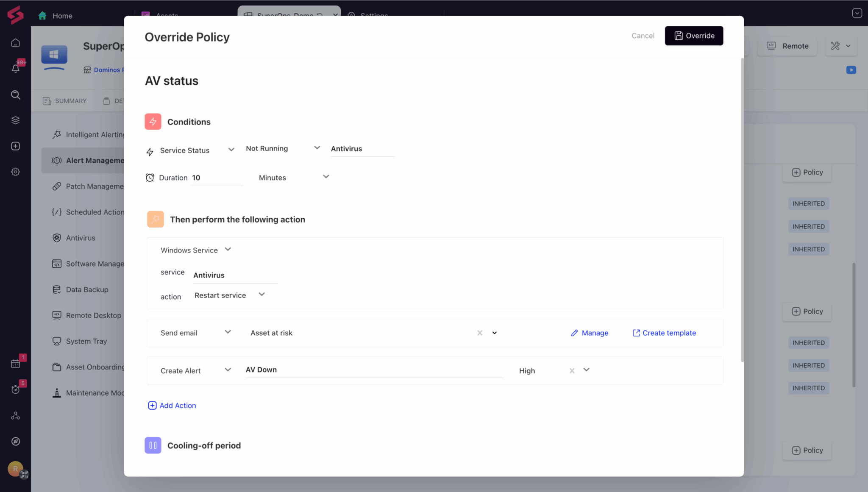The image size is (868, 492).
Task: Open the settings gear icon in sidebar
Action: pyautogui.click(x=16, y=172)
